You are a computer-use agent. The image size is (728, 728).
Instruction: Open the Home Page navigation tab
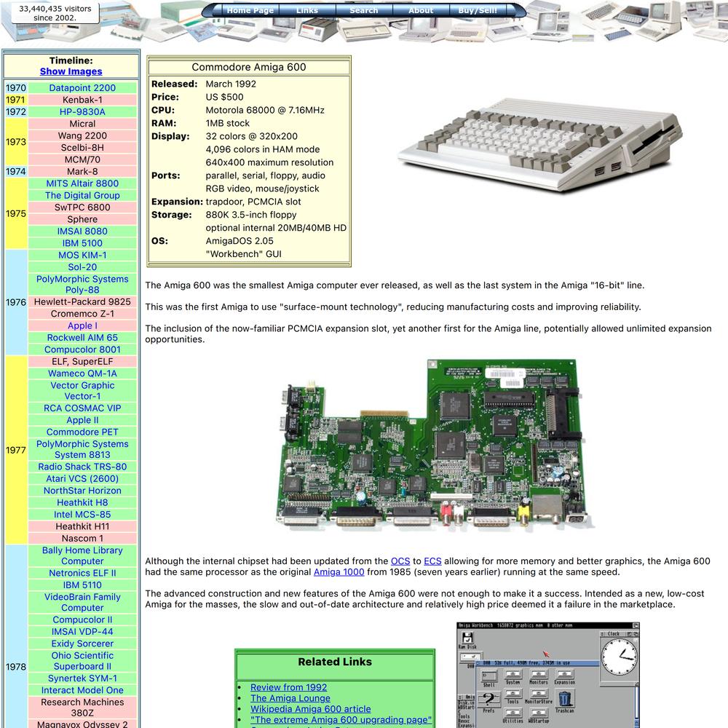tap(250, 10)
